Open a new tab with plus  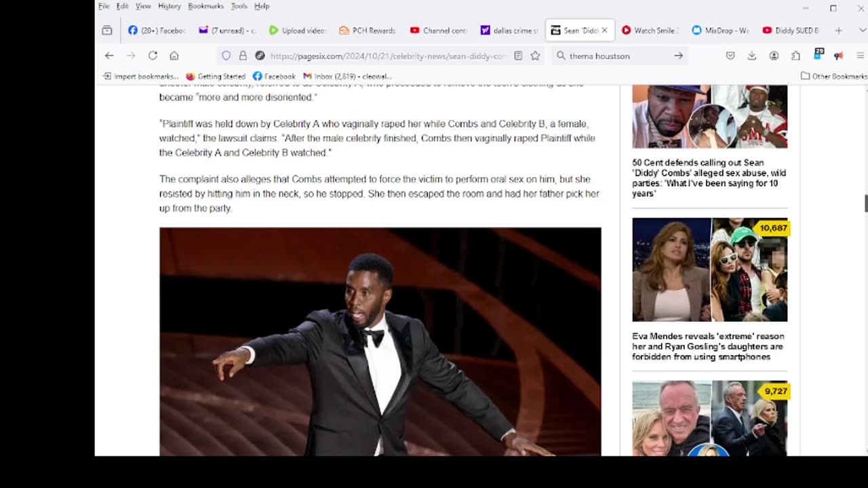839,30
